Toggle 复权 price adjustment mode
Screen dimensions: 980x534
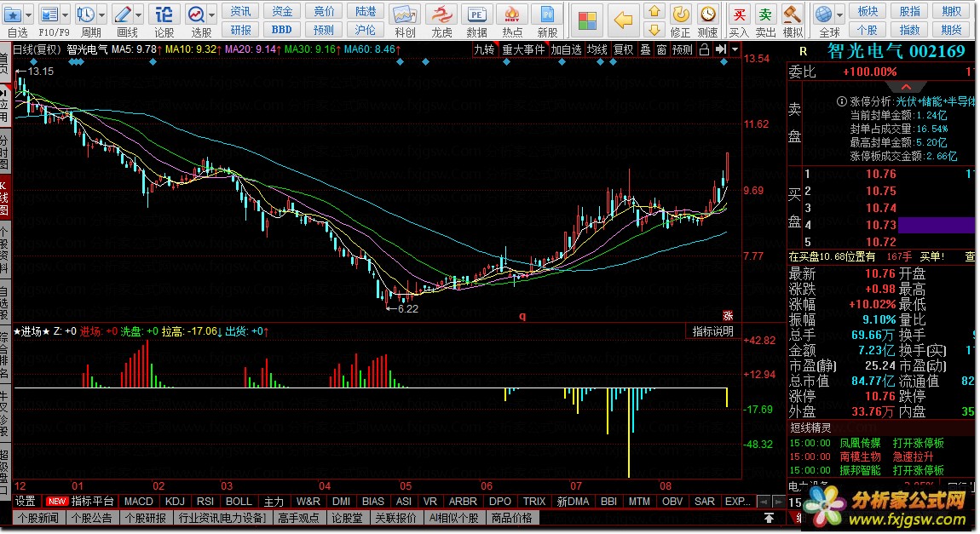[623, 49]
